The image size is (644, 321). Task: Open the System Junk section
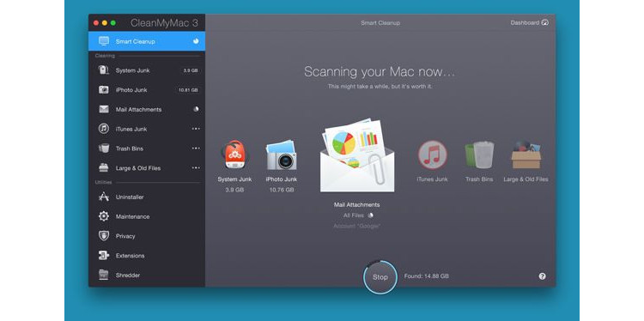click(147, 70)
